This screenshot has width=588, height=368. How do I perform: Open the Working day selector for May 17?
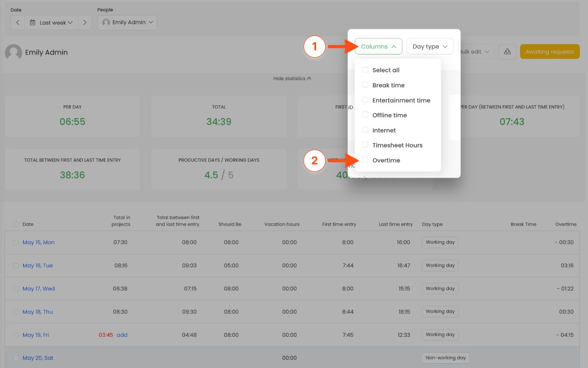point(440,288)
